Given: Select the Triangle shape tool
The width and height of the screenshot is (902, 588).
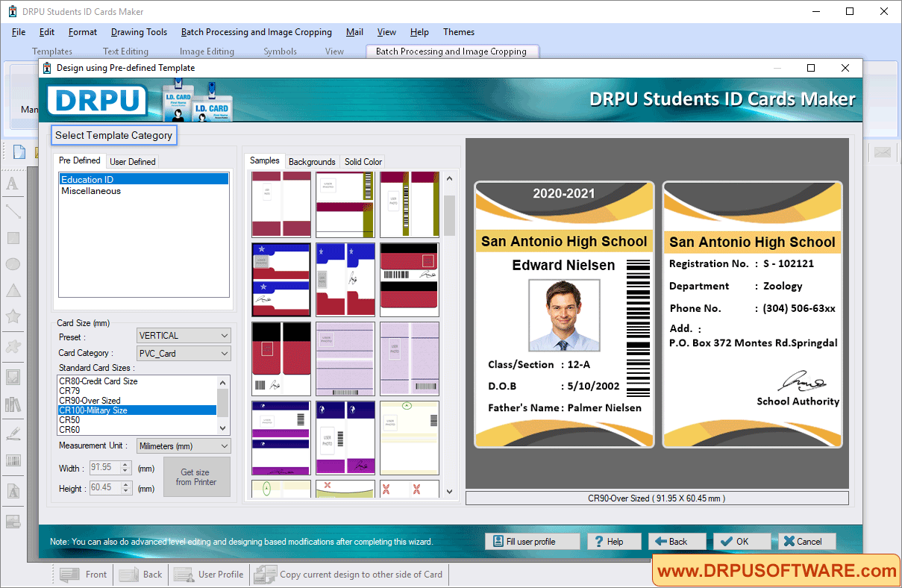Looking at the screenshot, I should (13, 291).
